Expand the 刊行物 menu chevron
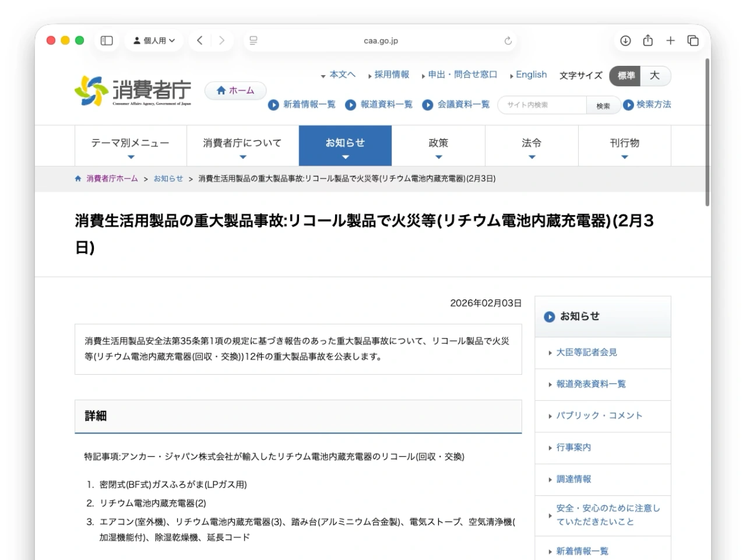The height and width of the screenshot is (560, 746). pyautogui.click(x=623, y=156)
